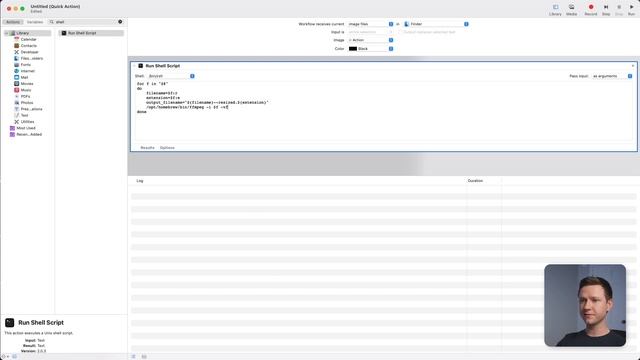
Task: Select the Photos library category
Action: tap(27, 102)
